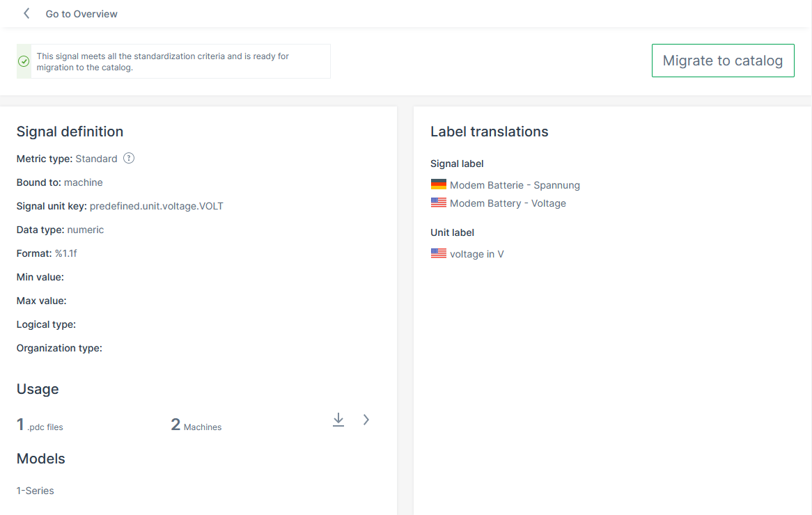Click the green checkmark status icon
The image size is (812, 515).
coord(24,61)
